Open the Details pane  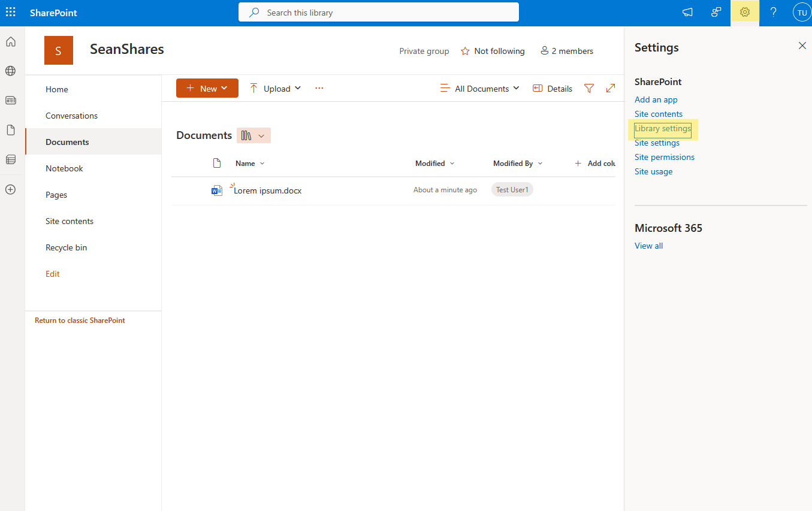point(551,88)
